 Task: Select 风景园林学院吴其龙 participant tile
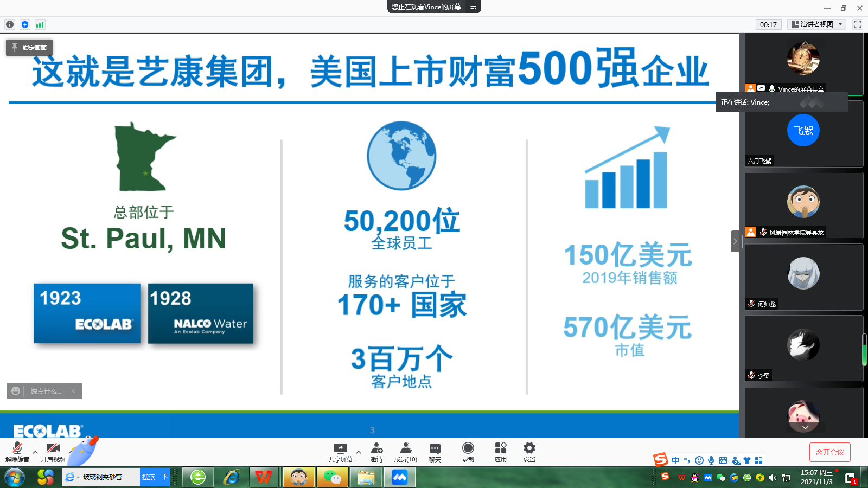(x=803, y=206)
